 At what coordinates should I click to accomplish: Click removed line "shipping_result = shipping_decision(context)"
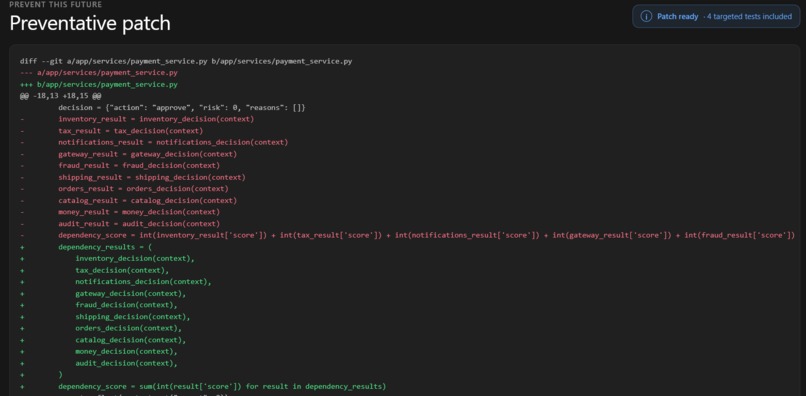[152, 177]
